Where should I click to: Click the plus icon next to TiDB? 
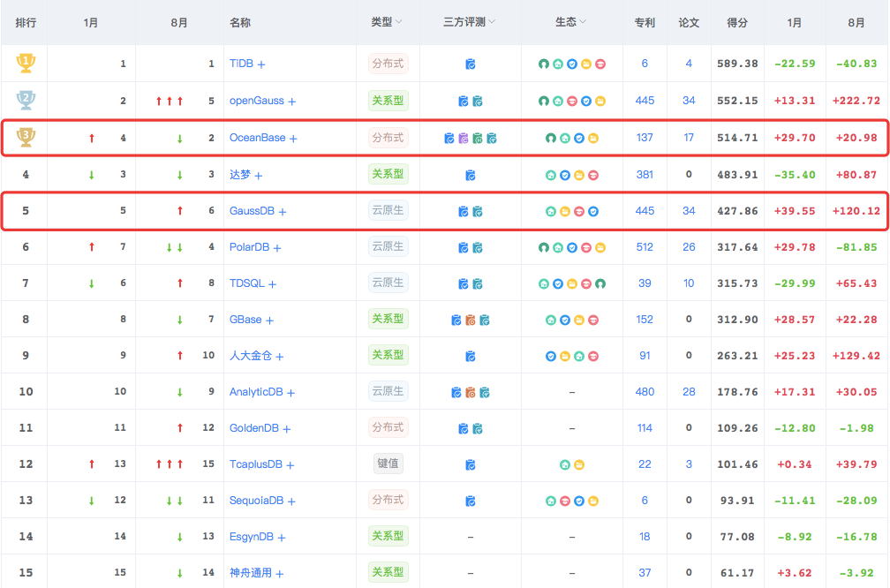click(261, 64)
